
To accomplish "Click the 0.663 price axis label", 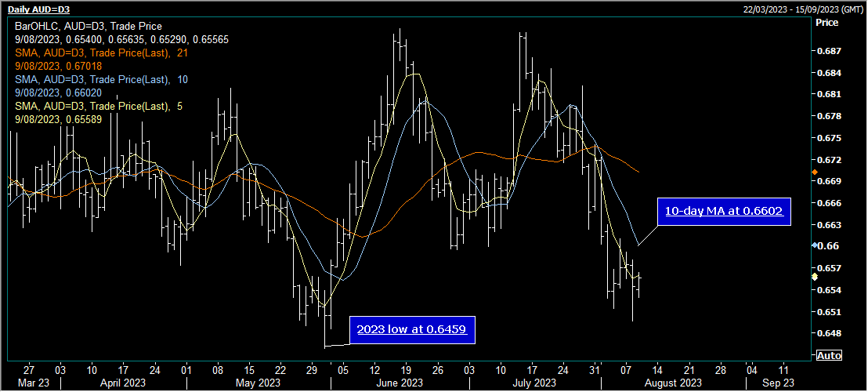I will 829,225.
